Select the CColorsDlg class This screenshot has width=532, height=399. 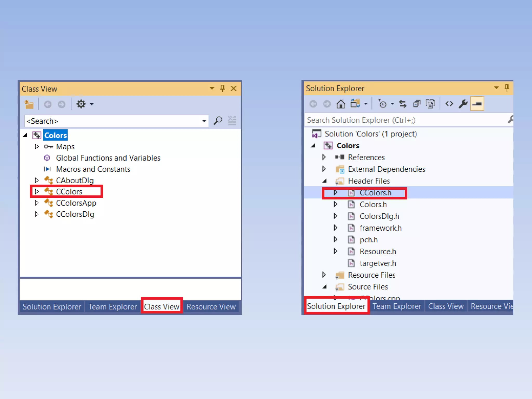tap(75, 214)
